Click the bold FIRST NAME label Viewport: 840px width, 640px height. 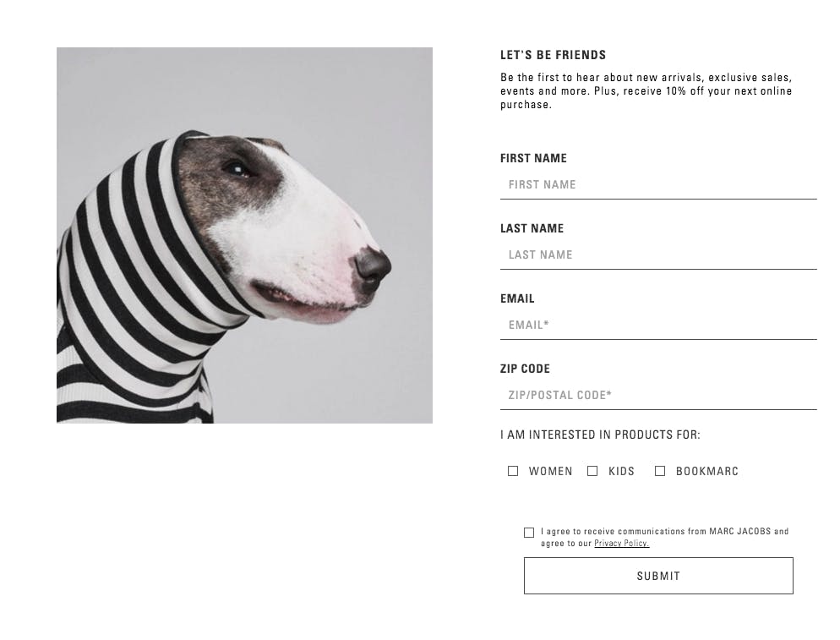[x=533, y=158]
